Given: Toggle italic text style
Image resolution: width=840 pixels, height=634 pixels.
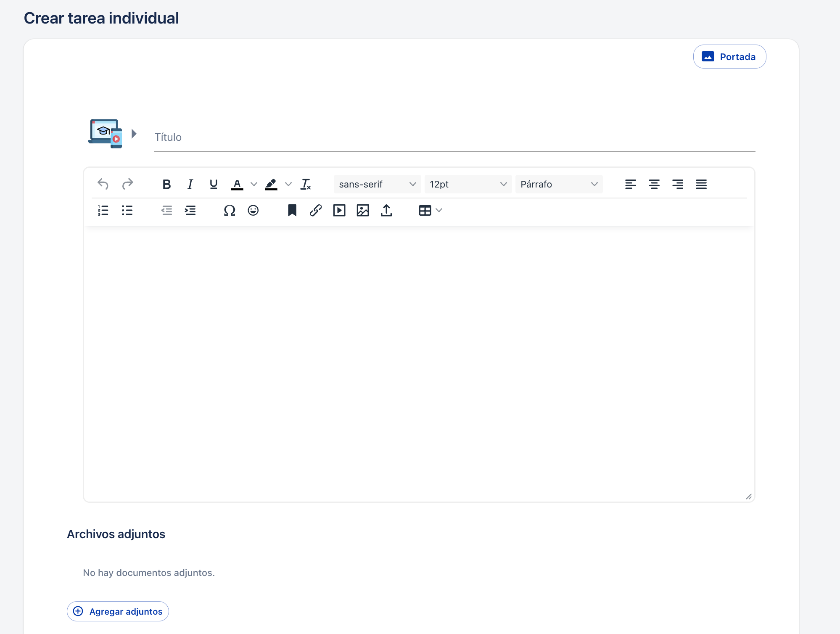Looking at the screenshot, I should (190, 184).
